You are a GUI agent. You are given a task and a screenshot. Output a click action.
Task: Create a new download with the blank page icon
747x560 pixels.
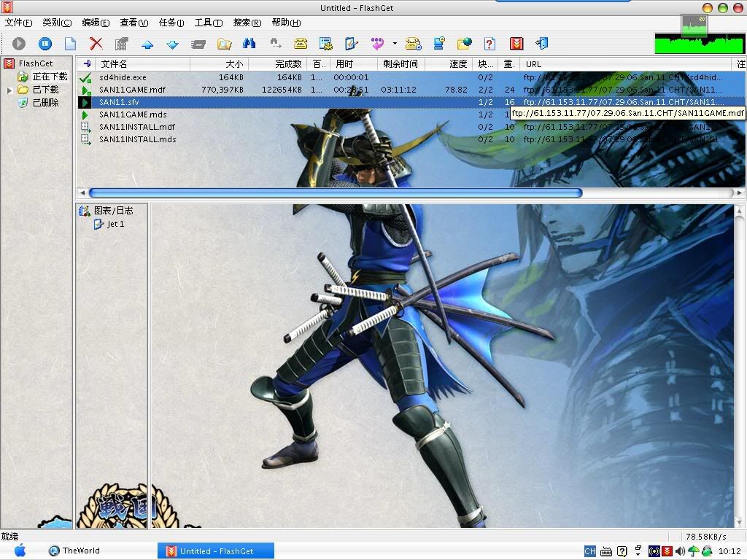point(71,44)
